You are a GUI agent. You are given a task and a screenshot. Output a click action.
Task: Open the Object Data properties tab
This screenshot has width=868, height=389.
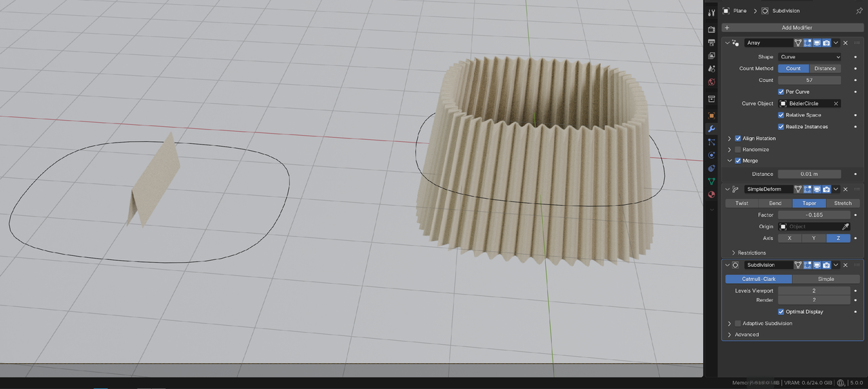click(x=711, y=181)
